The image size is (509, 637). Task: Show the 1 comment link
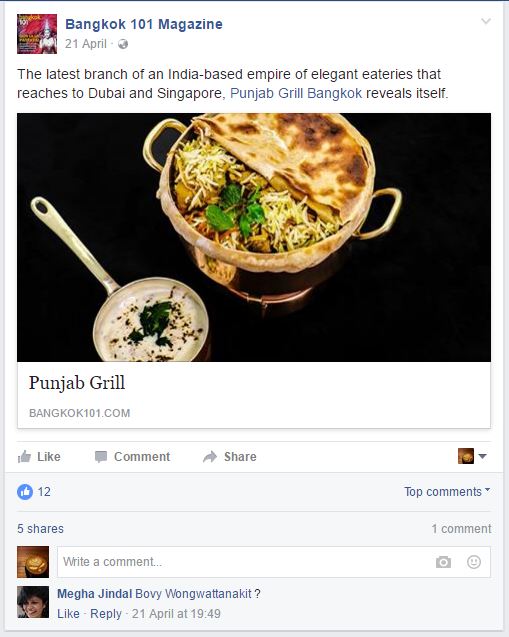pos(461,529)
